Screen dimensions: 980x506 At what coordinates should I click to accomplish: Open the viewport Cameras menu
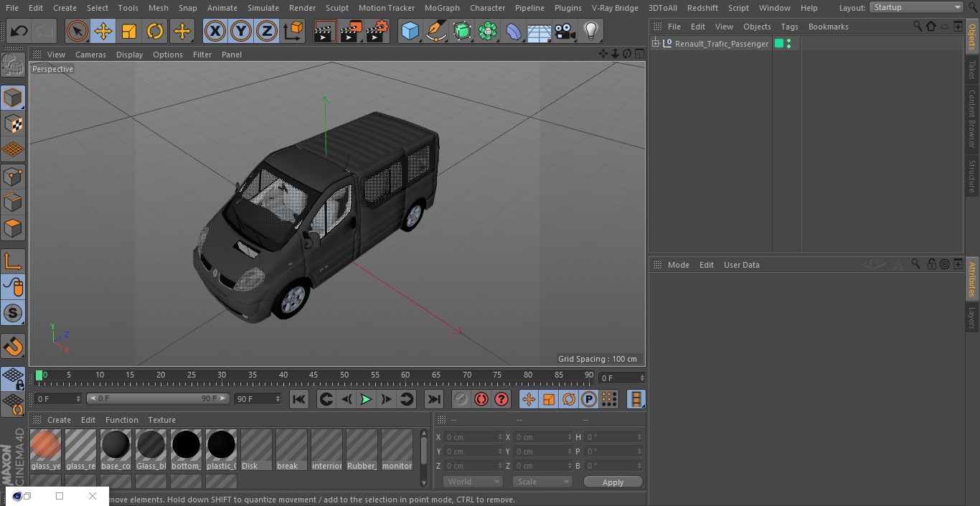pyautogui.click(x=90, y=55)
